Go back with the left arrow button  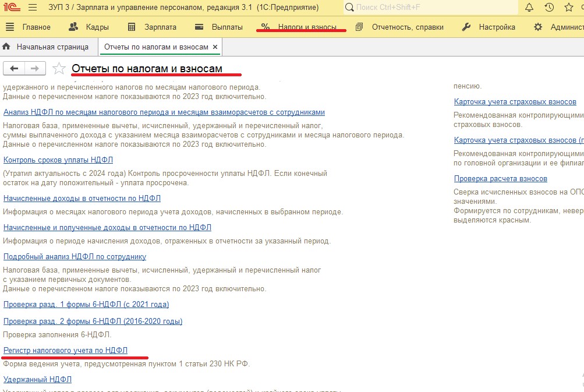14,68
